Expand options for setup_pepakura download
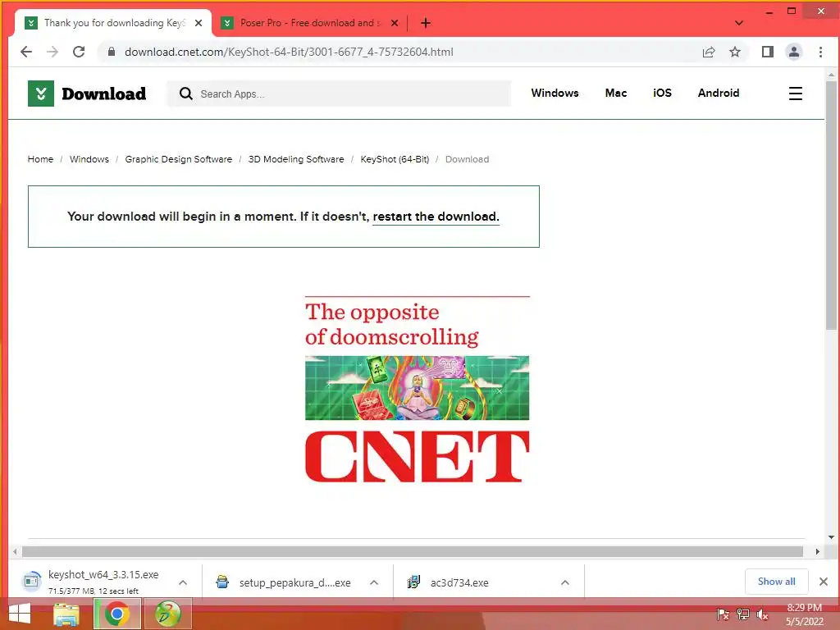Image resolution: width=840 pixels, height=630 pixels. pos(374,582)
